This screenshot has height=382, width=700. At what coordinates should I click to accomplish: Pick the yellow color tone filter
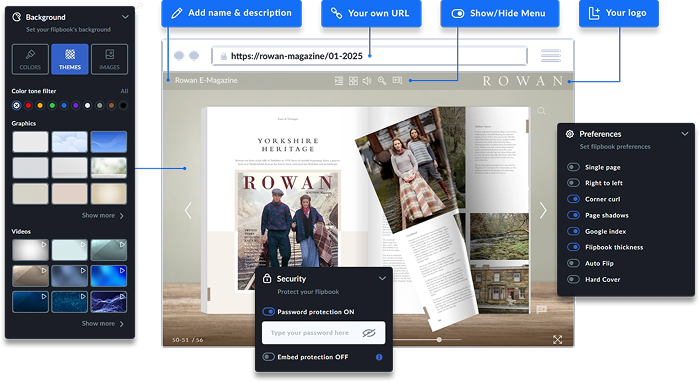(x=40, y=106)
